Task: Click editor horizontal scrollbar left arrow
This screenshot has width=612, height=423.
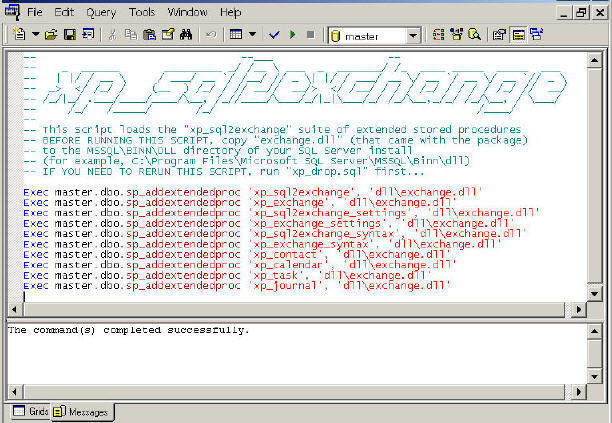Action: coord(15,309)
